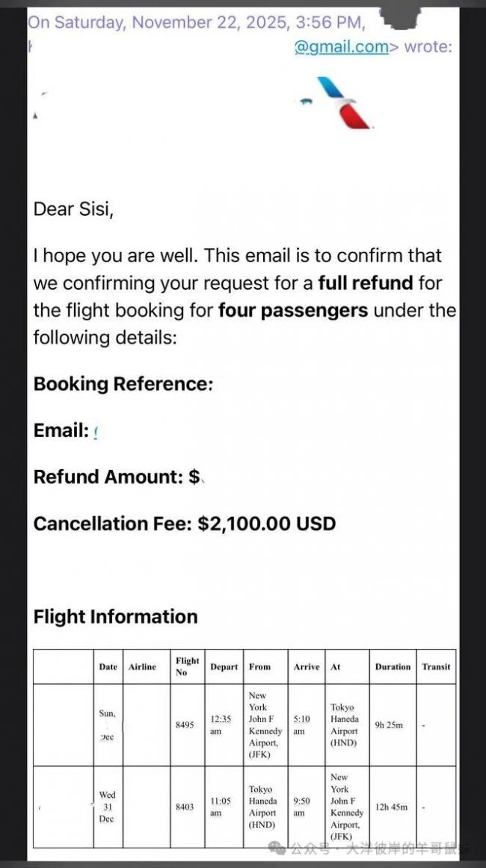The image size is (486, 868).
Task: Click flight number 8495 in the table
Action: click(x=185, y=725)
